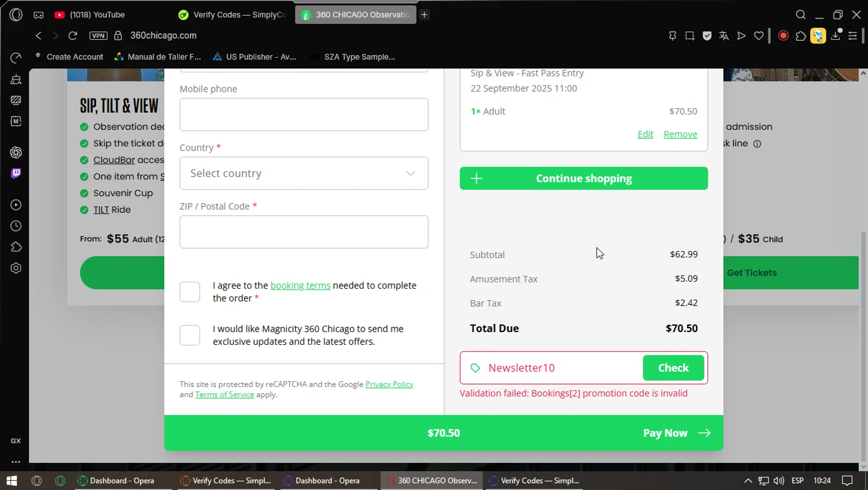Click the padlock site info icon
Viewport: 868px width, 490px height.
point(118,35)
